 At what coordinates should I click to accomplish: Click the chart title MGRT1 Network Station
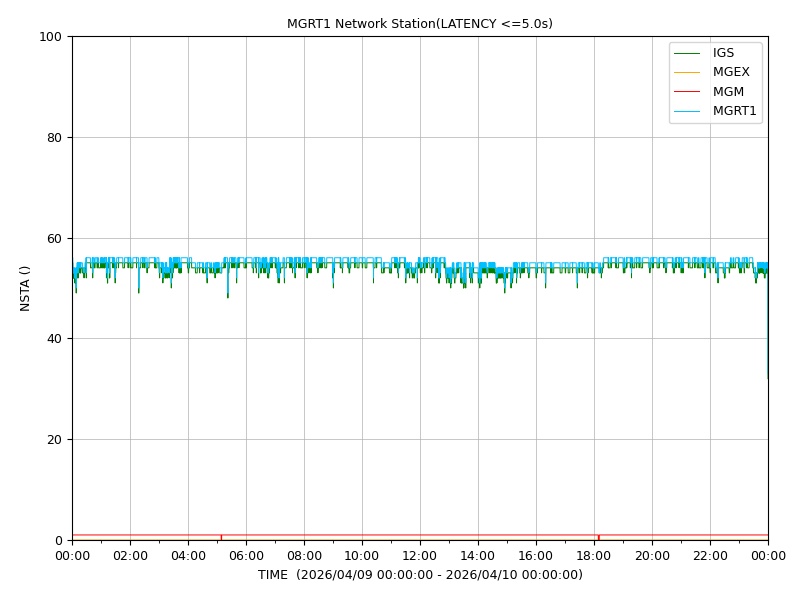point(361,23)
